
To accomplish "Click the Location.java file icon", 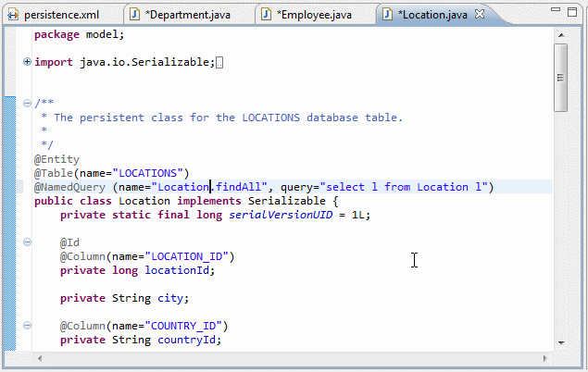I will (x=387, y=15).
